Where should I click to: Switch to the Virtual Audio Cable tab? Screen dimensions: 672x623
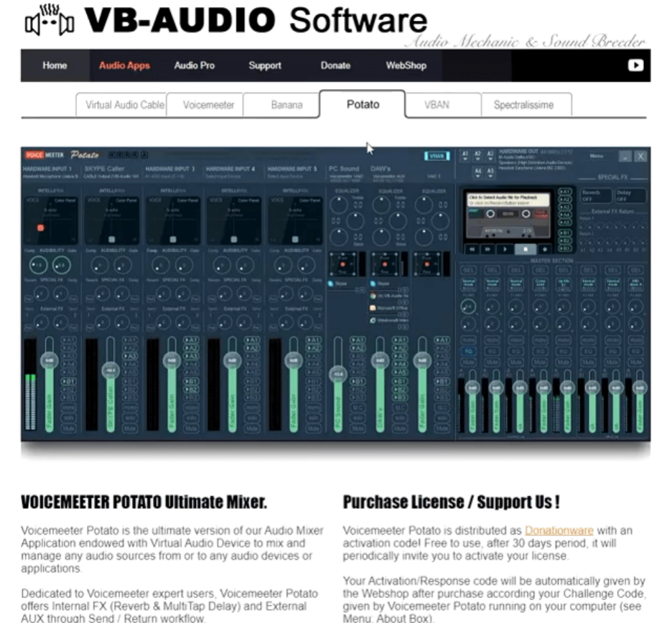[121, 105]
